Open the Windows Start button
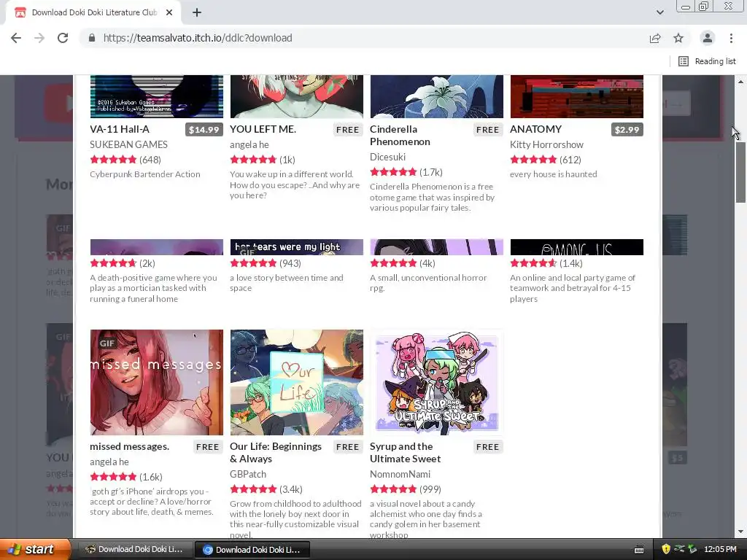The image size is (747, 560). (35, 549)
